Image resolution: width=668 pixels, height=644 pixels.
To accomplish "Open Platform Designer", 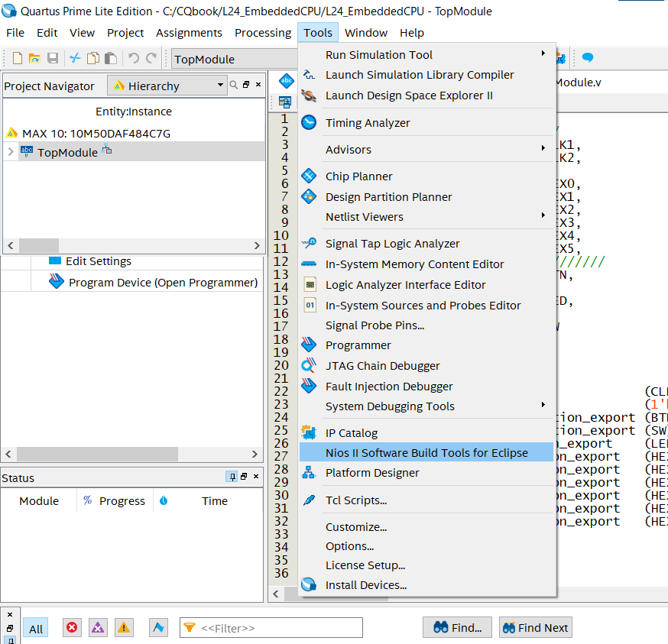I will [x=426, y=473].
